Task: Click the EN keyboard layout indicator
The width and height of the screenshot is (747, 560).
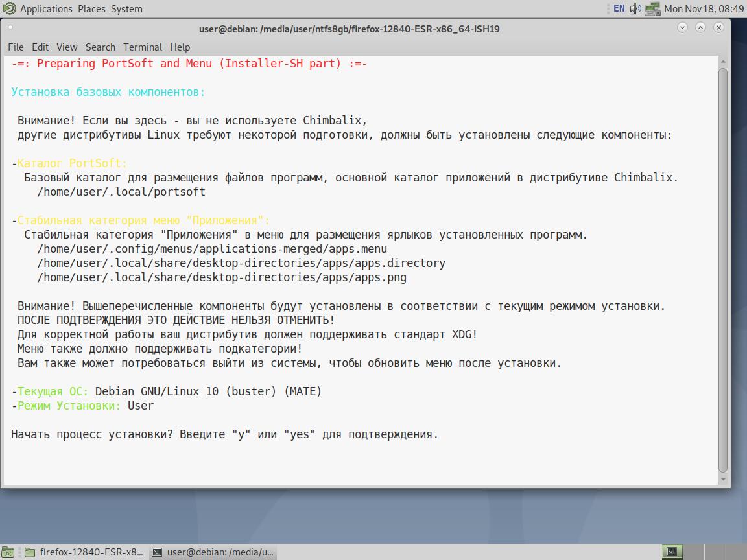Action: [619, 8]
